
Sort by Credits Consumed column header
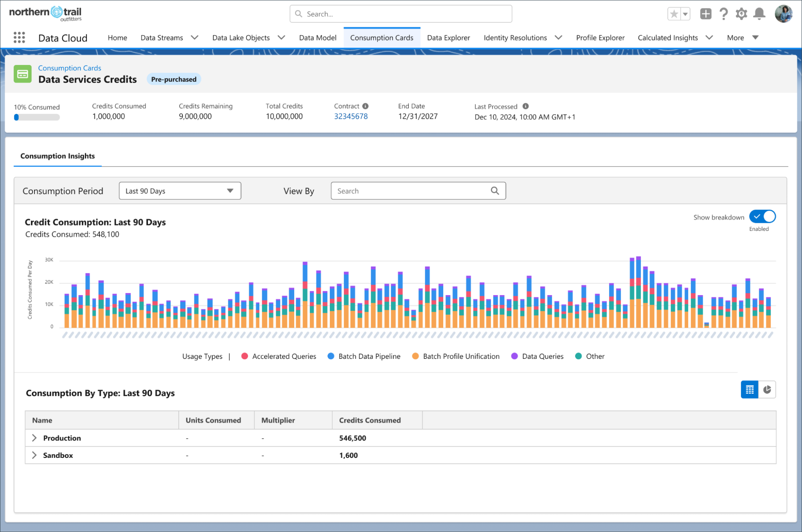377,420
